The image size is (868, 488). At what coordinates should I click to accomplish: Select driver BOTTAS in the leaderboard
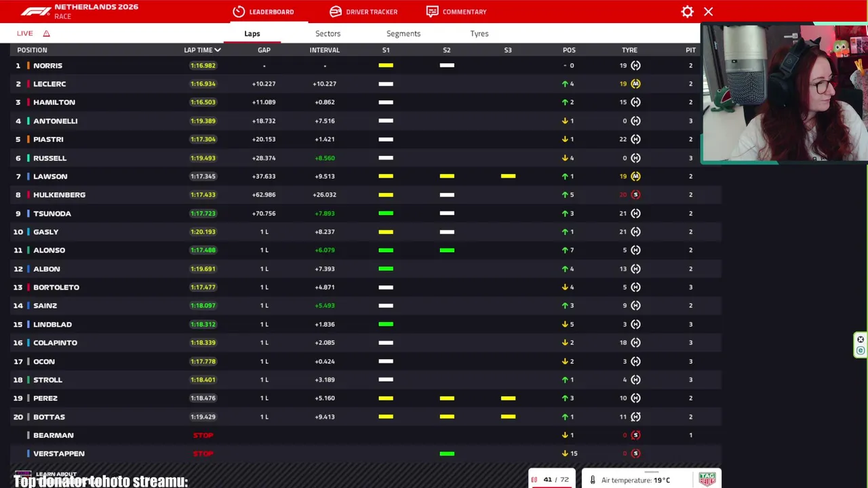50,417
